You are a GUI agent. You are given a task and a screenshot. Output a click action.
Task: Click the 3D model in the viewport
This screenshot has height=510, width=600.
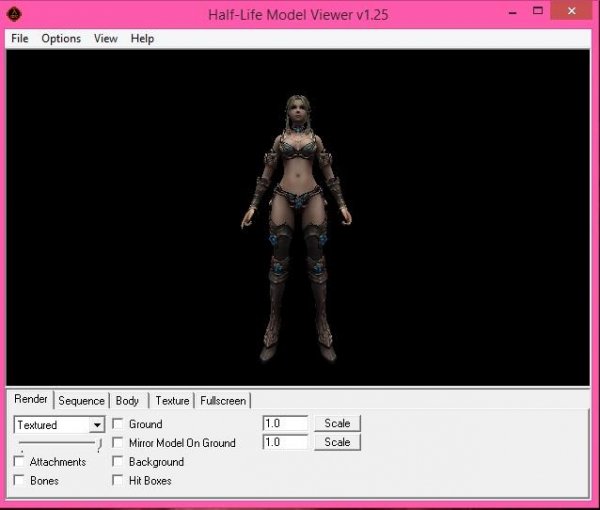coord(297,228)
